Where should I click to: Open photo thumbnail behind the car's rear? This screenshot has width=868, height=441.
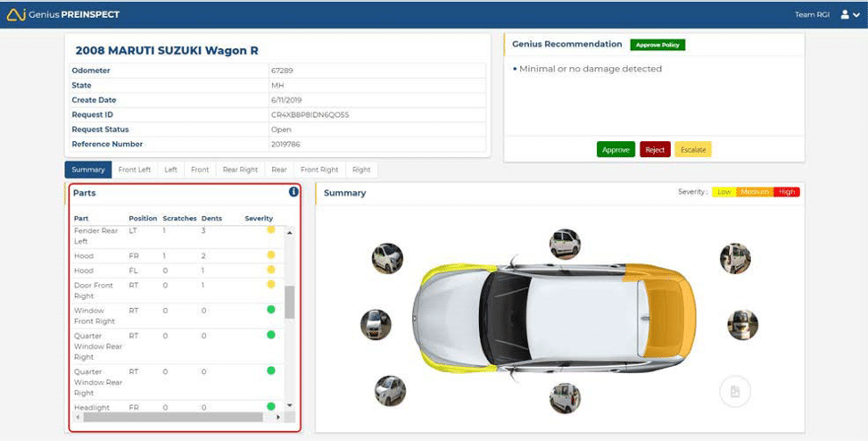[x=742, y=325]
